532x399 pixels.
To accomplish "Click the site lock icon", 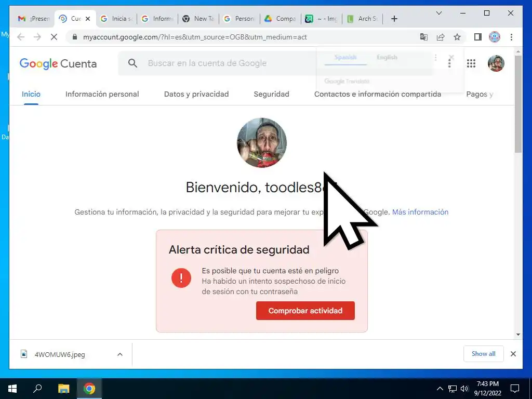I will click(75, 37).
